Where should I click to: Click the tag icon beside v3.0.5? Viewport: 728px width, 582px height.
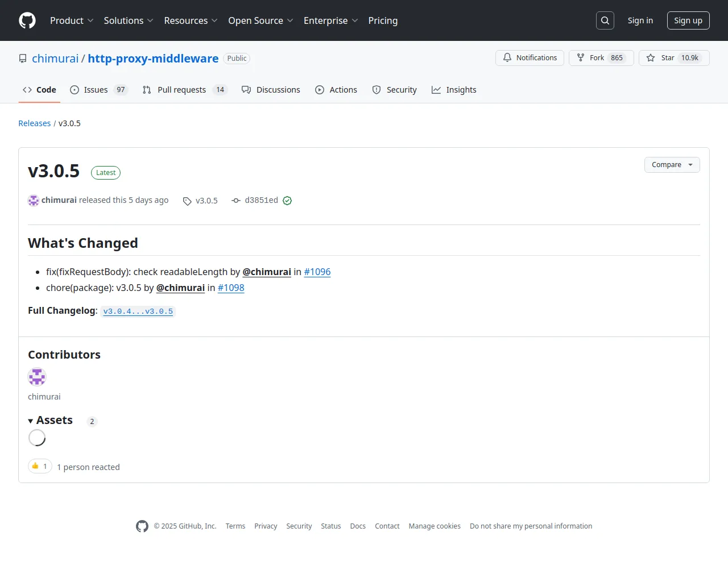click(187, 201)
